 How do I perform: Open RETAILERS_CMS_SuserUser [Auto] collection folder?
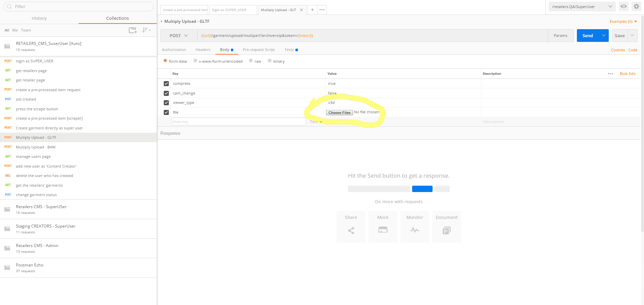click(78, 46)
